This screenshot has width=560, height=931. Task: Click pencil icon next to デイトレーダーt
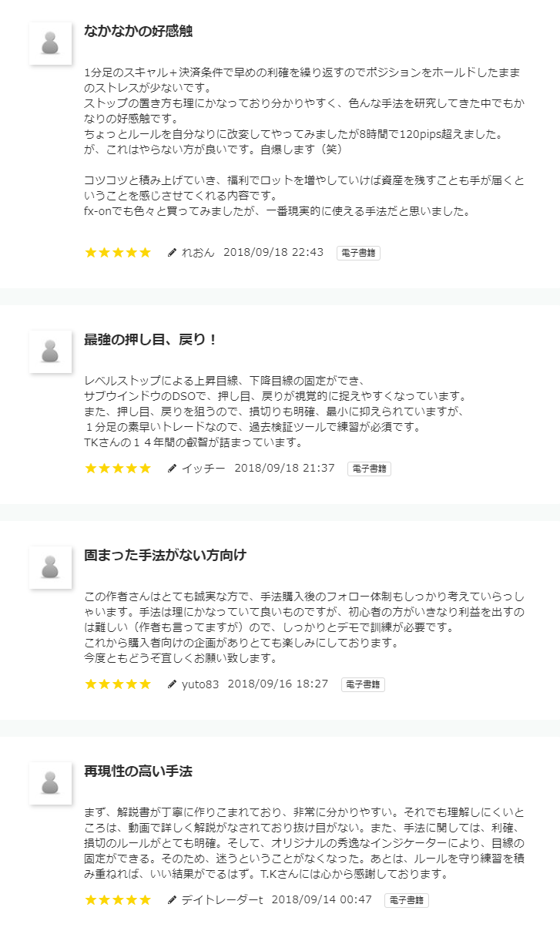[172, 900]
